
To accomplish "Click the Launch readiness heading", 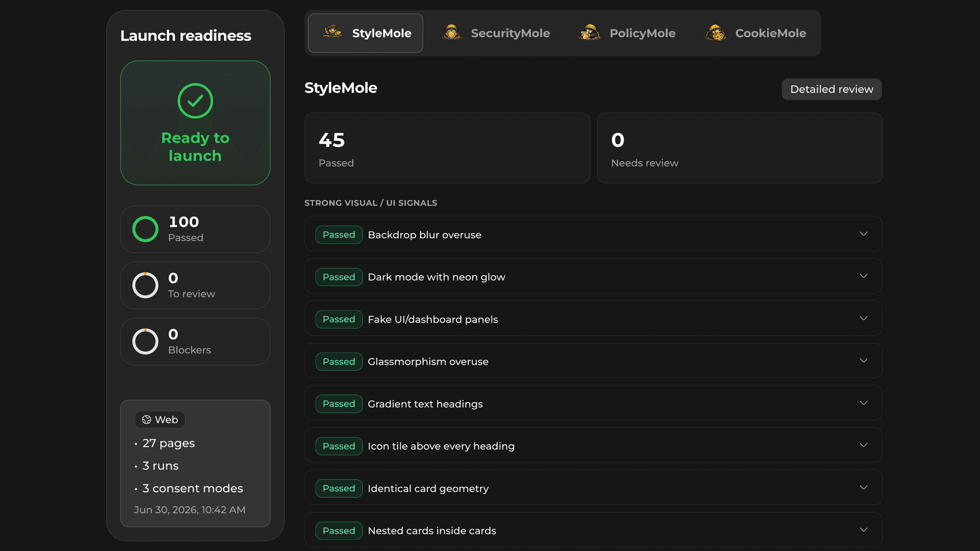I will [186, 36].
